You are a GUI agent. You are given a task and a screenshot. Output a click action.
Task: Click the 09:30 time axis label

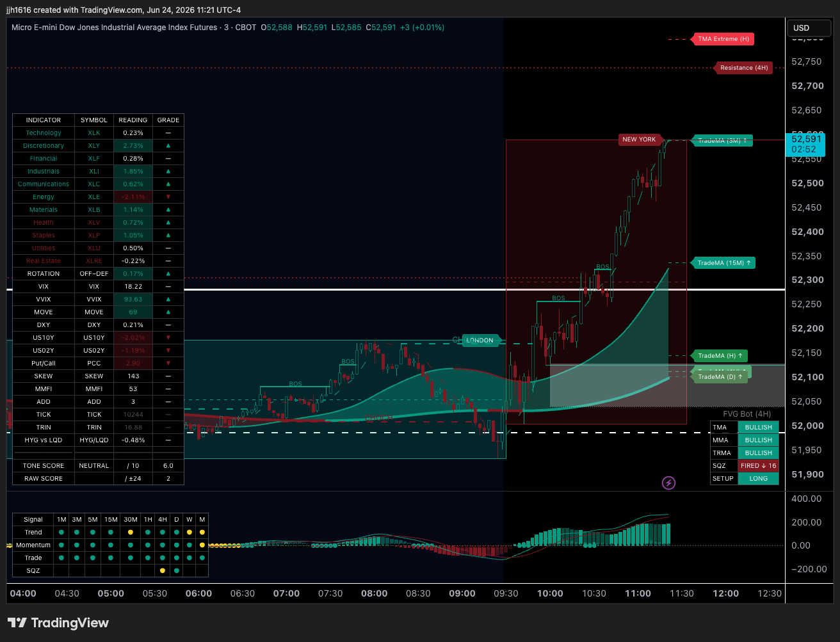[506, 593]
